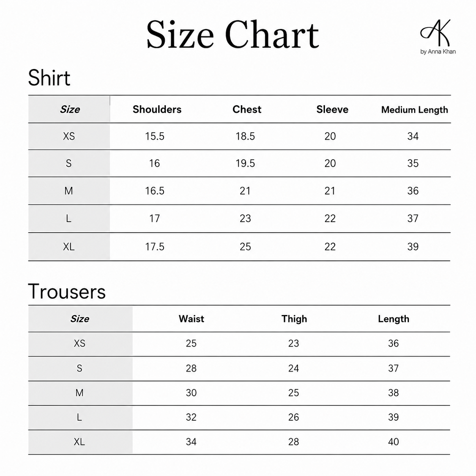Click the Medium Length column header
This screenshot has width=476, height=476.
click(415, 110)
